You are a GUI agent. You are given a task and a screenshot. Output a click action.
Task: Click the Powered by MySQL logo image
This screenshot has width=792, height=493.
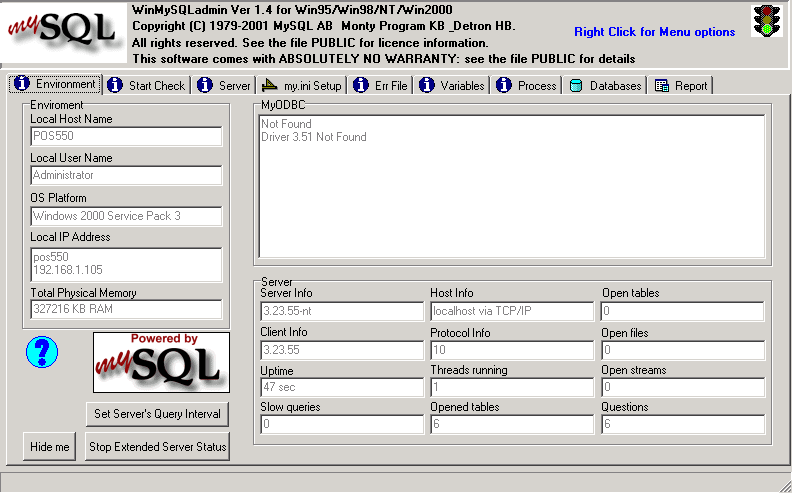(161, 362)
